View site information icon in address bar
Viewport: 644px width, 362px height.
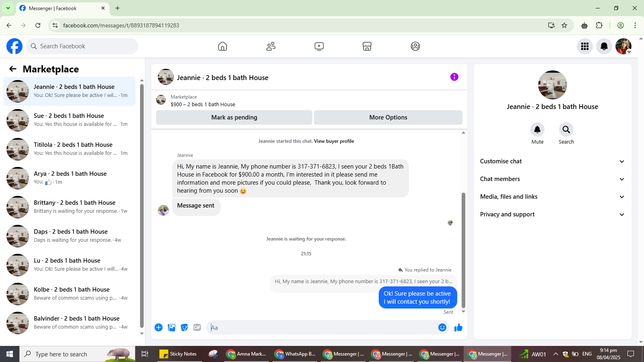point(55,25)
